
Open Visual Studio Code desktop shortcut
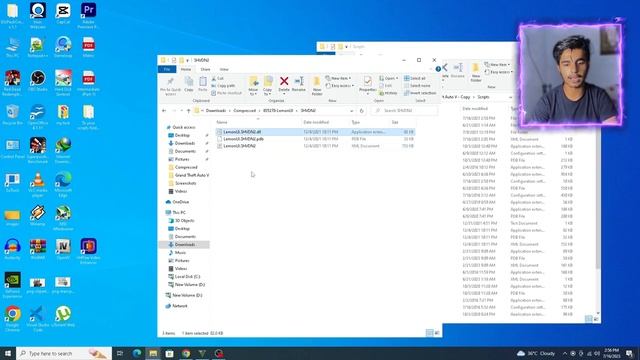click(x=37, y=319)
